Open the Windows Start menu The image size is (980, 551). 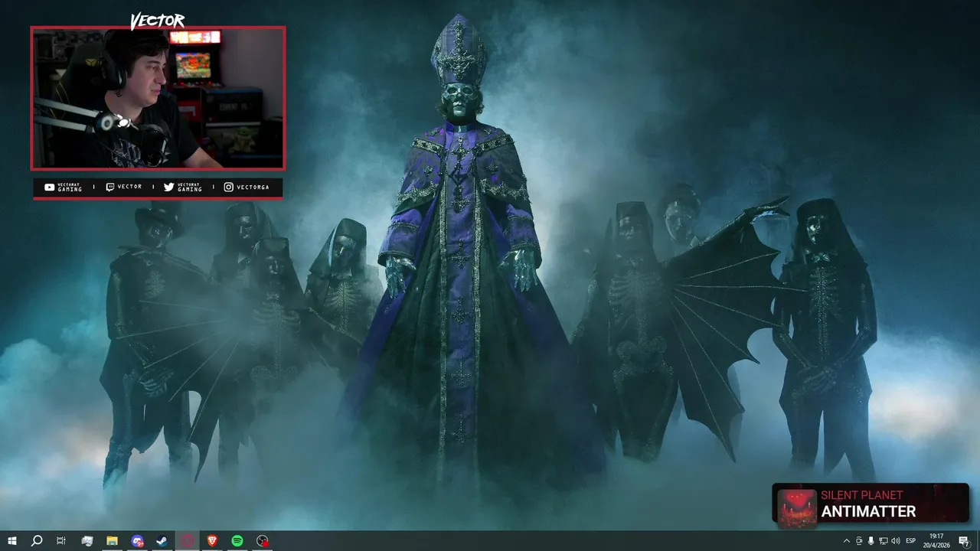[12, 541]
